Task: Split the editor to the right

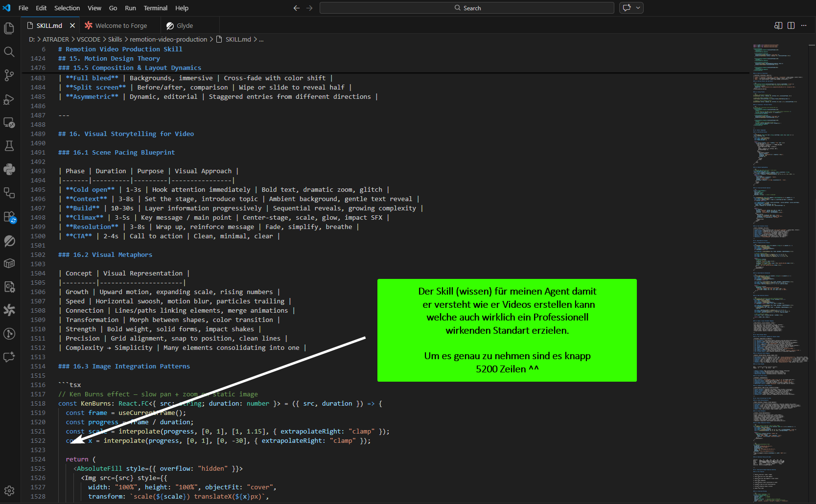Action: pos(791,25)
